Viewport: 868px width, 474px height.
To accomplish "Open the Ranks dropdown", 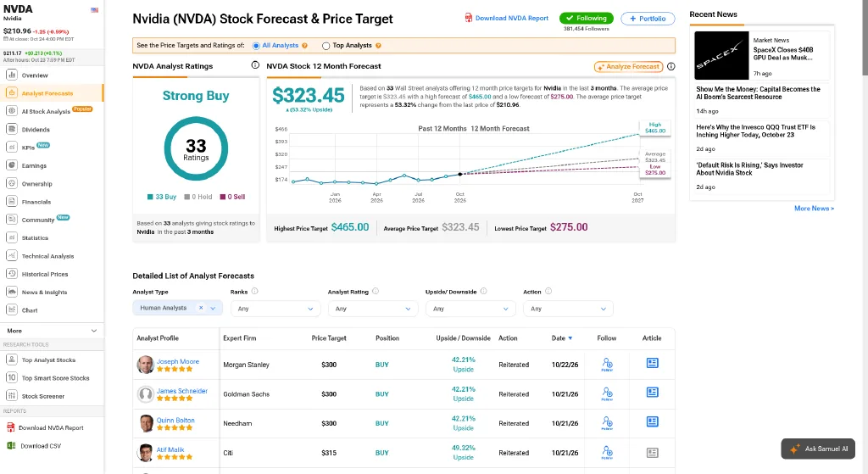I will (x=275, y=309).
